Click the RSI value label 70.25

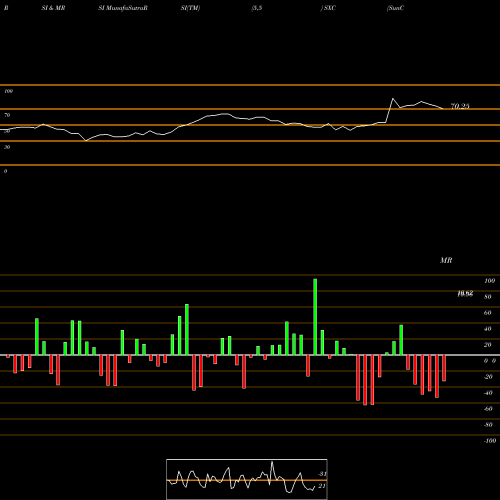pyautogui.click(x=460, y=106)
